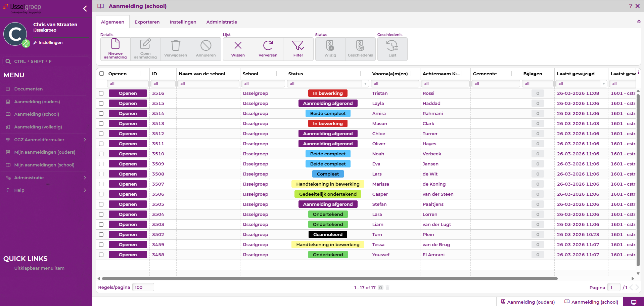Collapse the sidebar with the left arrow
Viewport: 644px width, 306px height.
(85, 8)
